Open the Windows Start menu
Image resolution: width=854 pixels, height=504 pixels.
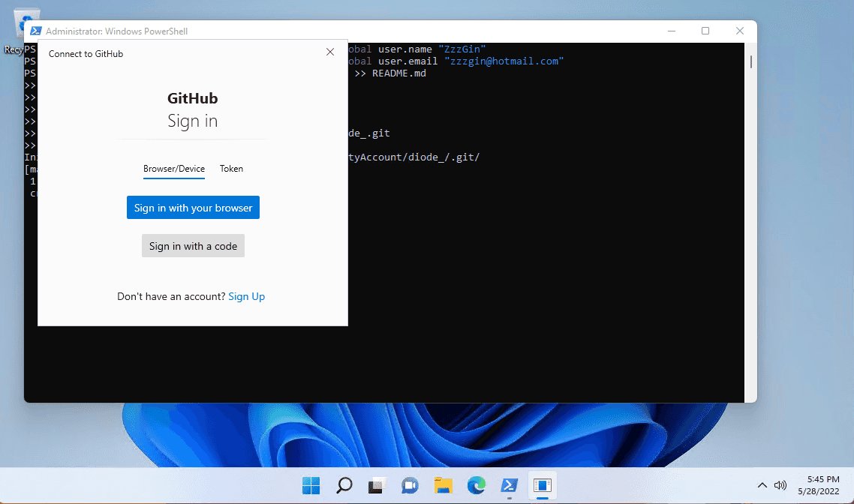(x=311, y=485)
